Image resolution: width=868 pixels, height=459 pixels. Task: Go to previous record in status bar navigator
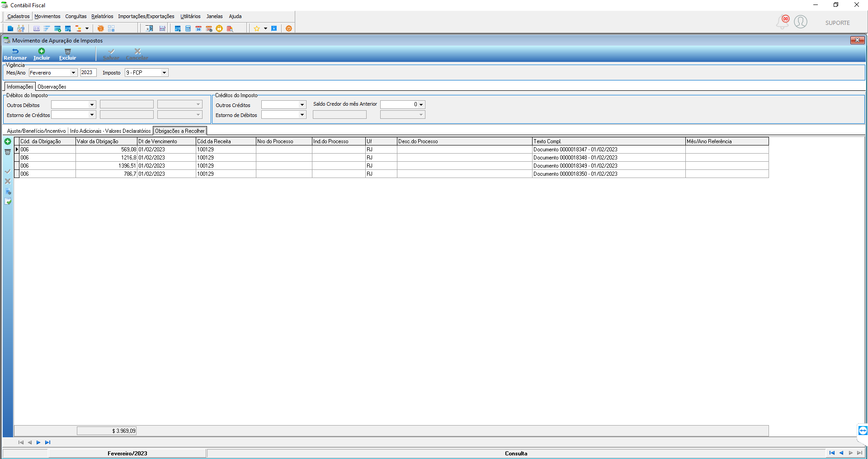(x=841, y=453)
